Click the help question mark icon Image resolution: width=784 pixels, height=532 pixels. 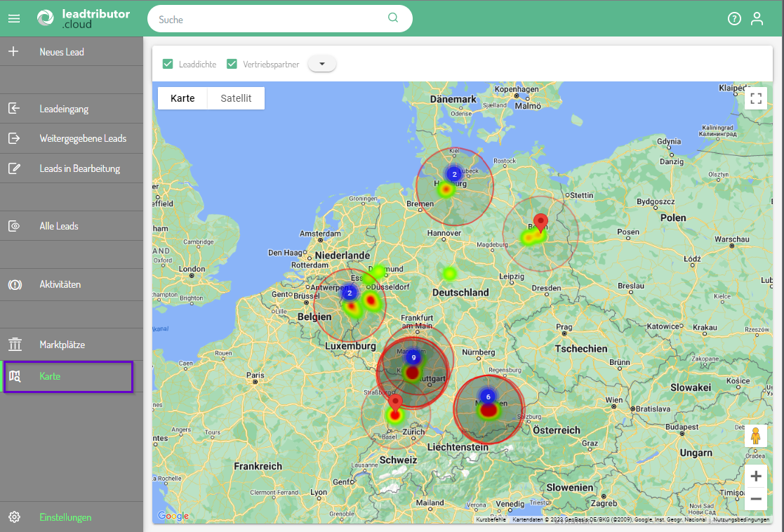click(x=734, y=19)
